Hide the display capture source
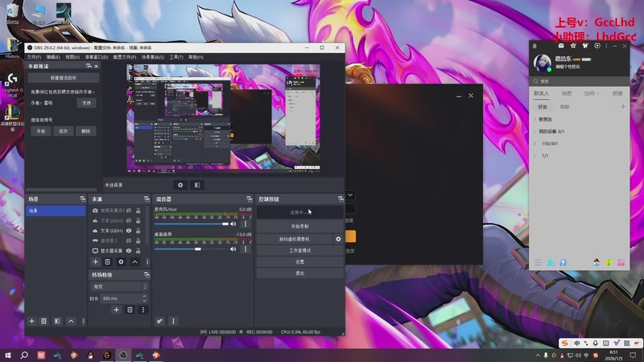This screenshot has width=644, height=362. (x=129, y=251)
